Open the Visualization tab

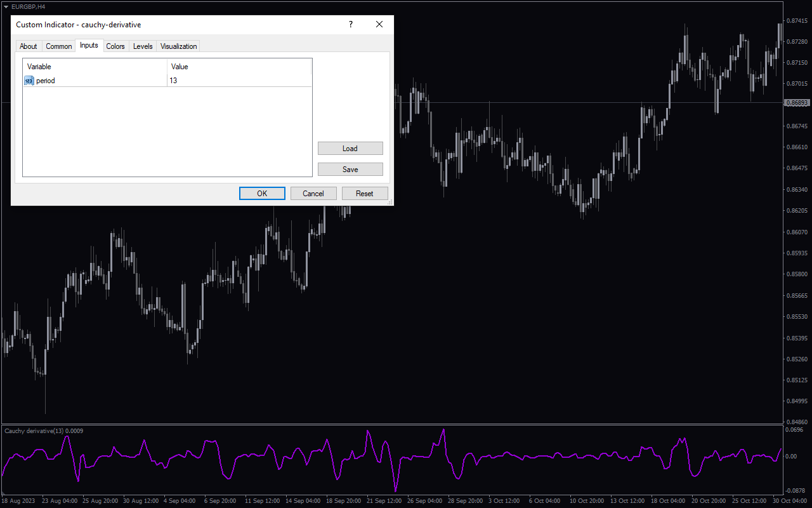pos(179,46)
